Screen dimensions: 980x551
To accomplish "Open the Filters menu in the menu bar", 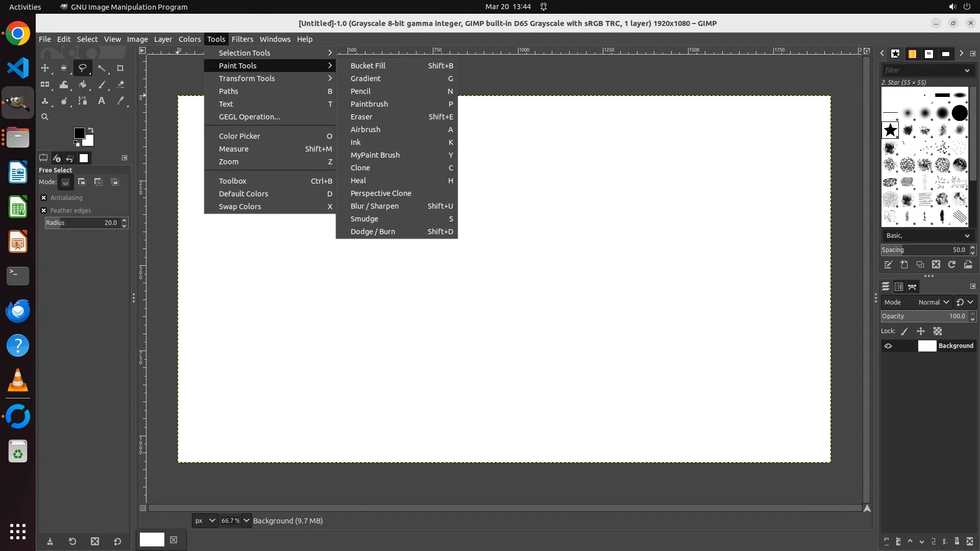I will click(242, 39).
